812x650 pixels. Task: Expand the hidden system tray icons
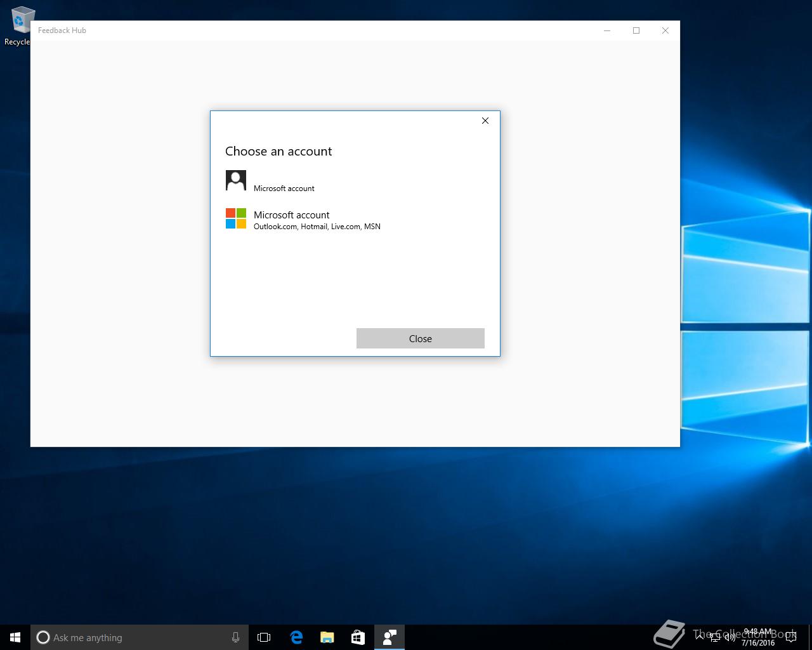pyautogui.click(x=700, y=637)
